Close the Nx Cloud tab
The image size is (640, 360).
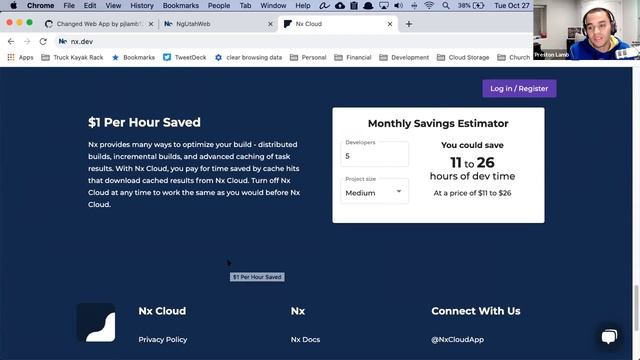(x=390, y=24)
